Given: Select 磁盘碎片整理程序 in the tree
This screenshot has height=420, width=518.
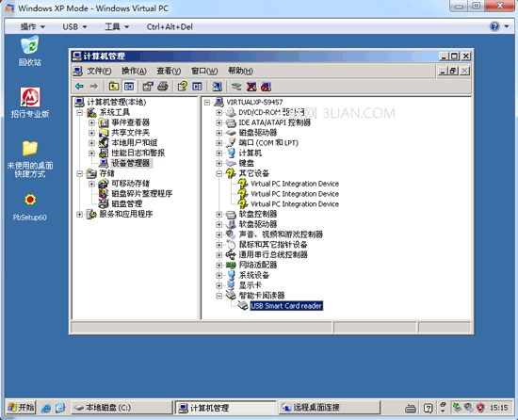Looking at the screenshot, I should click(x=141, y=193).
